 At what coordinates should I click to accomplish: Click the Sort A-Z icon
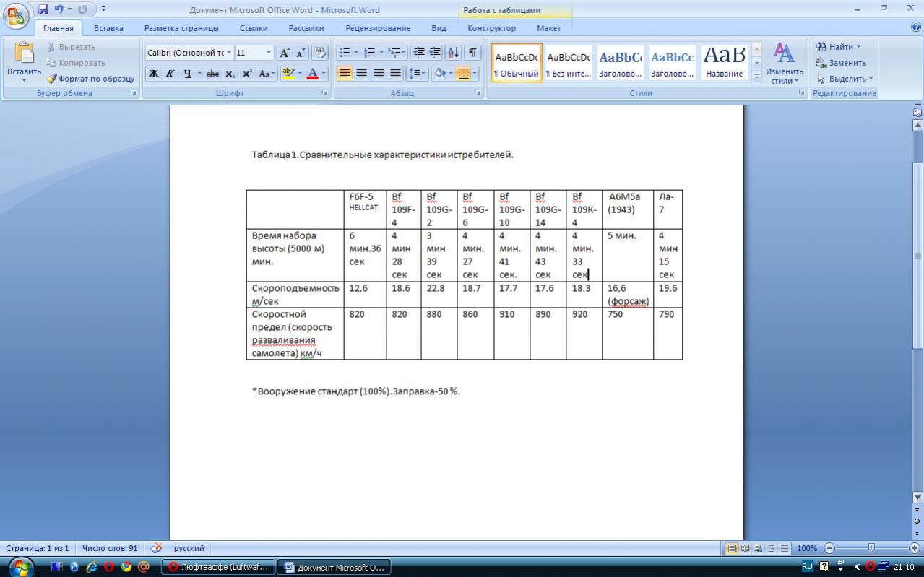[453, 53]
